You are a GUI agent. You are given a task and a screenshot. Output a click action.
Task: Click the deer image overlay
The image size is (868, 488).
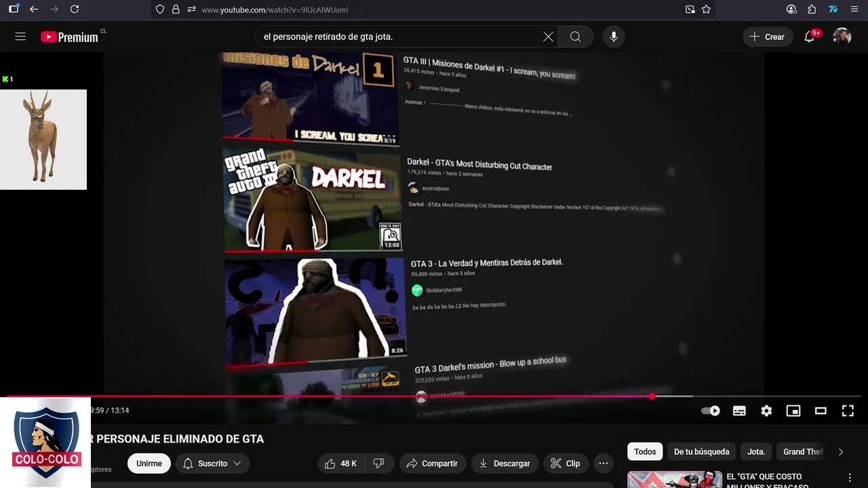43,140
